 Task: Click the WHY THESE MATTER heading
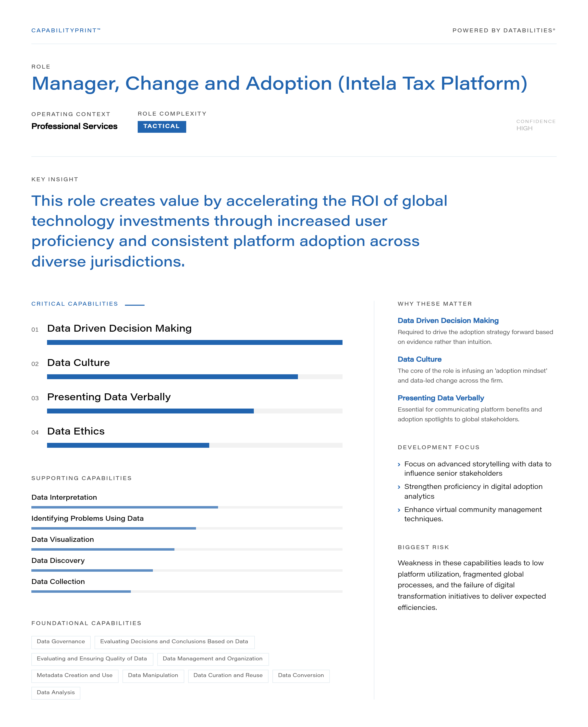pyautogui.click(x=435, y=304)
